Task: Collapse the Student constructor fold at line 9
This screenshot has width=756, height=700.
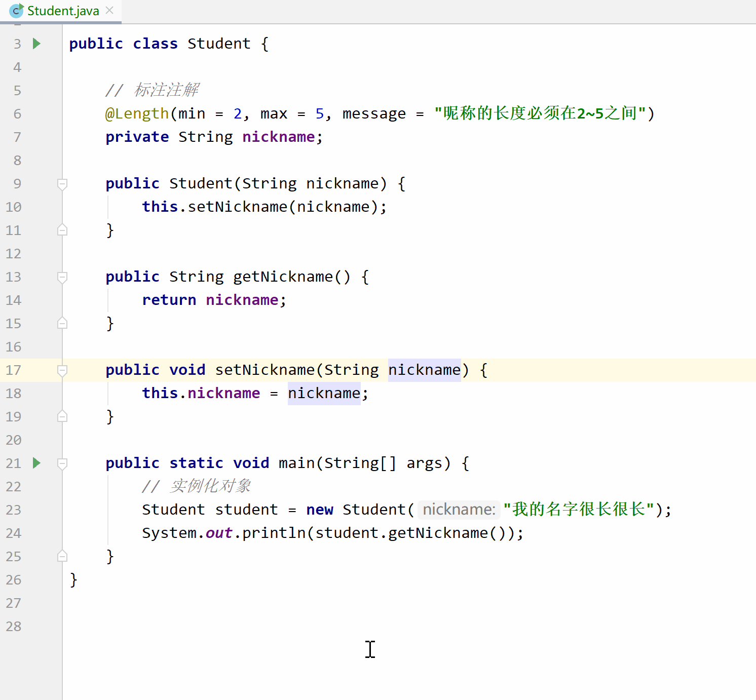Action: point(62,183)
